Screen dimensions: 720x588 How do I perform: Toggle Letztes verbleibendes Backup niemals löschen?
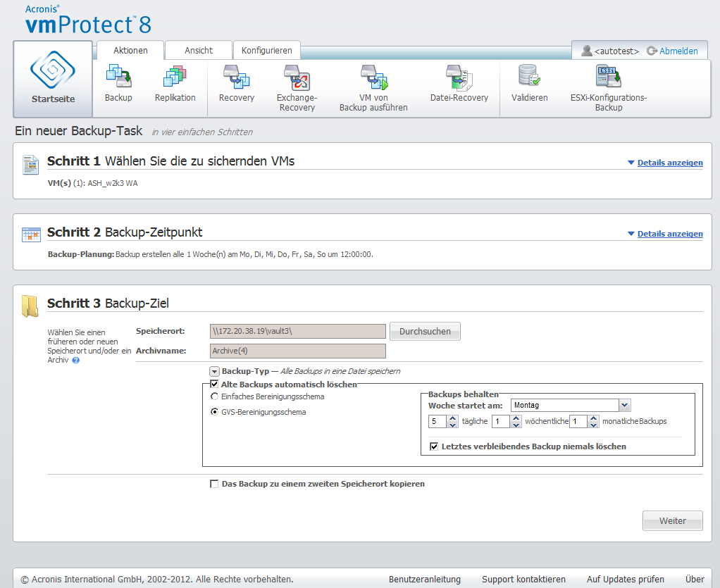(x=433, y=446)
